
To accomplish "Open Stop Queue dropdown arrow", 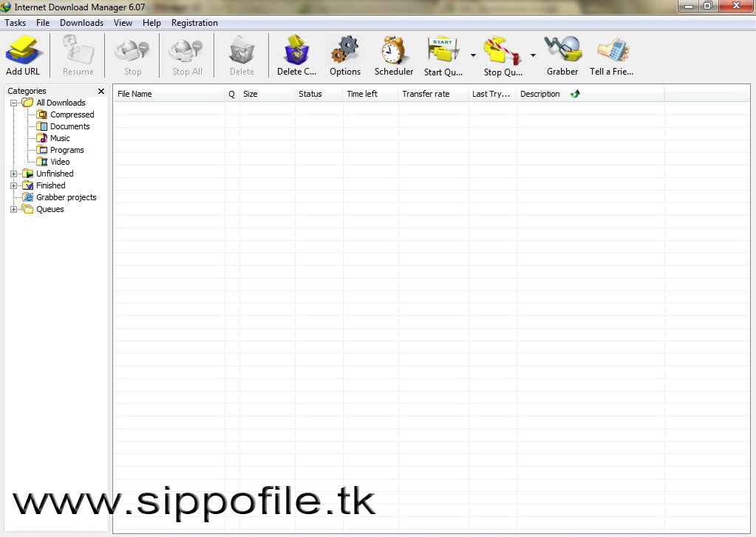I will click(533, 55).
